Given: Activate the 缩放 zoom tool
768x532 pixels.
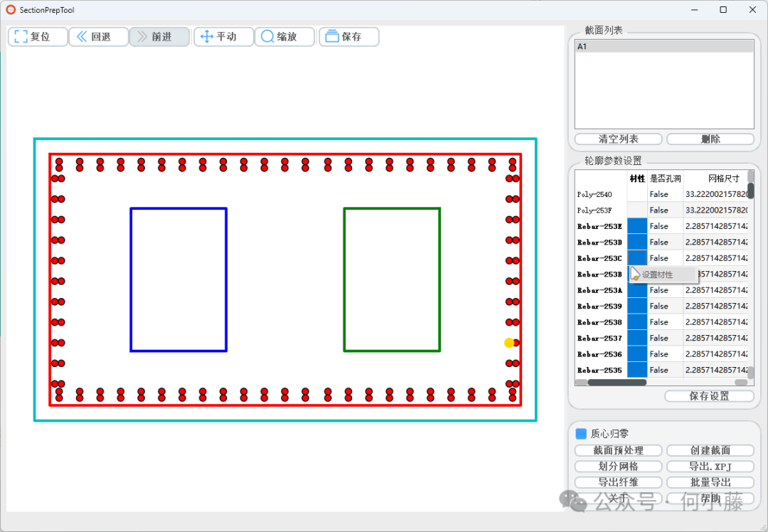Looking at the screenshot, I should (x=284, y=37).
